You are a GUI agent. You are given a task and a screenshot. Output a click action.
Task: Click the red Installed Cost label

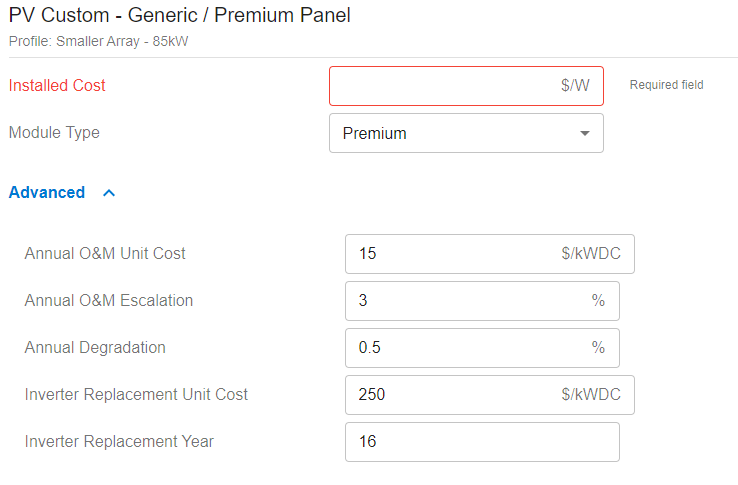click(x=57, y=86)
